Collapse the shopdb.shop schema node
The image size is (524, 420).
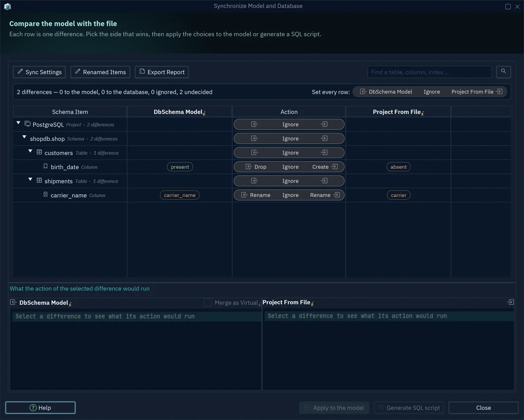[24, 137]
